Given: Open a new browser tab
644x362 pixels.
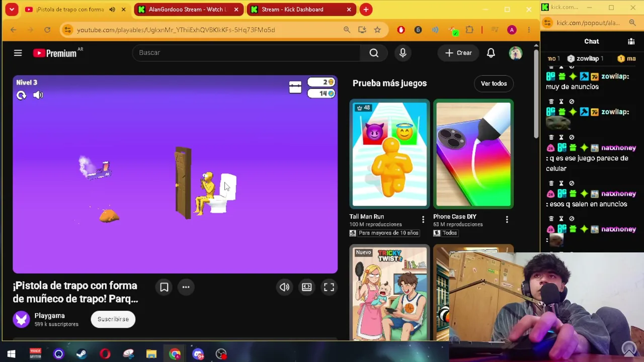Looking at the screenshot, I should 366,10.
